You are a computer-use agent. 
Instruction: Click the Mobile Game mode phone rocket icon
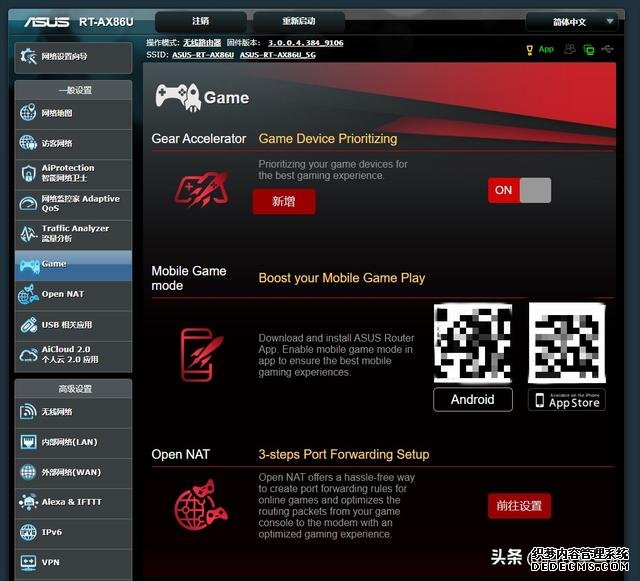tap(202, 354)
